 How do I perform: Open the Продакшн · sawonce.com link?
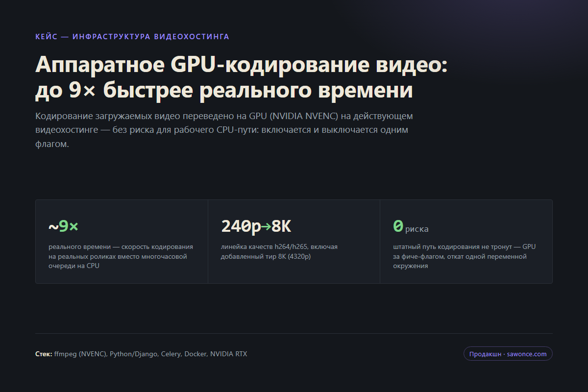[x=508, y=354]
